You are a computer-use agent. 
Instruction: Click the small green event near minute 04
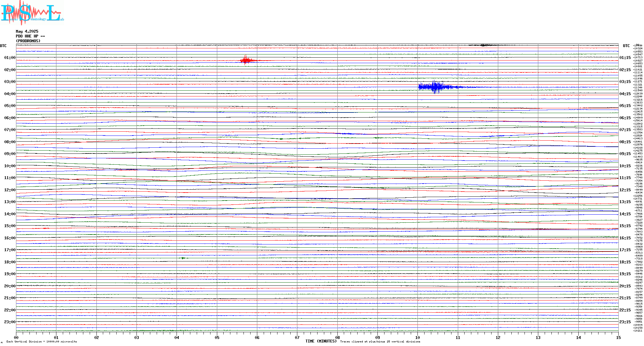(x=183, y=258)
